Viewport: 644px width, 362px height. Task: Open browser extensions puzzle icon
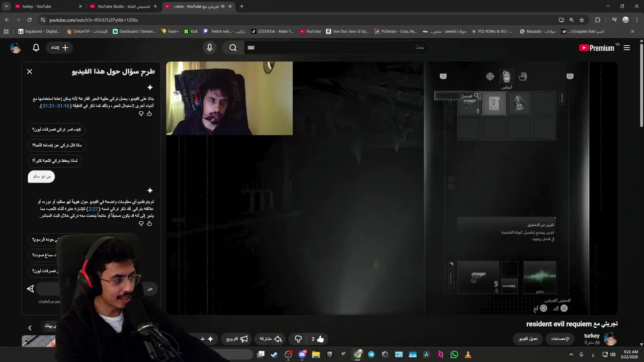pos(598,20)
